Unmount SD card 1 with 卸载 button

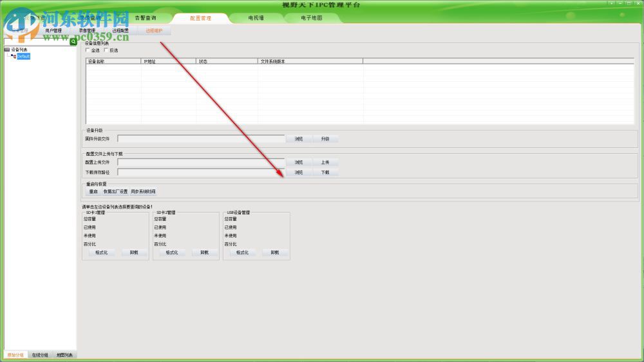pyautogui.click(x=134, y=252)
